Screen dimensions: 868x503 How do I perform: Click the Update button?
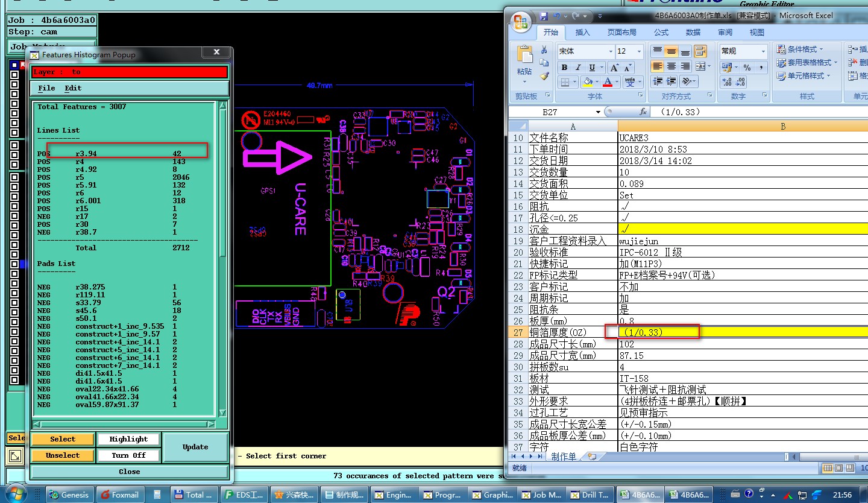tap(195, 447)
